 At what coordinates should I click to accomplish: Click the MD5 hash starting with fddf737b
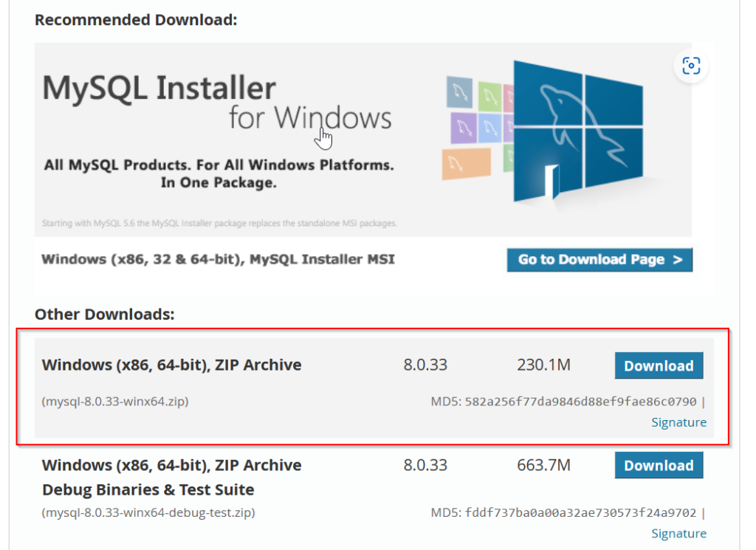click(580, 512)
